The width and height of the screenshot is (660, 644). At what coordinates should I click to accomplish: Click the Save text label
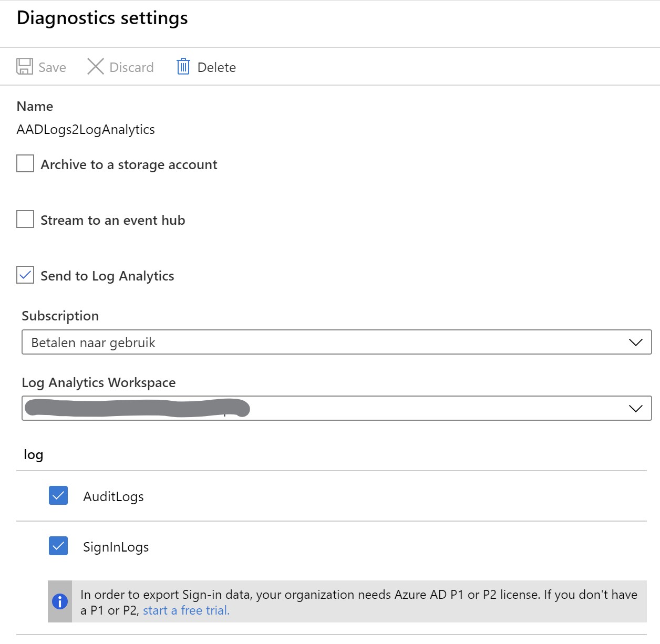click(52, 67)
